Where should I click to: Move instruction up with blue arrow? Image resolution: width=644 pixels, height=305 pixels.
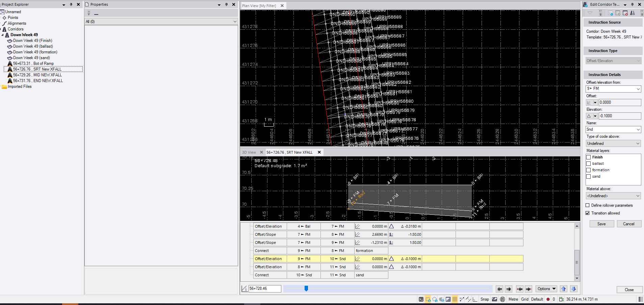coord(563,289)
